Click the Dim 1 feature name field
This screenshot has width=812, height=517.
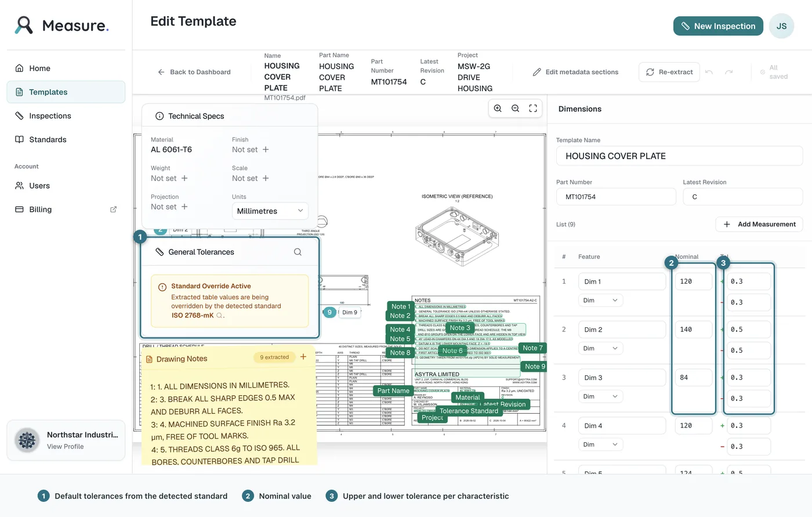point(622,281)
